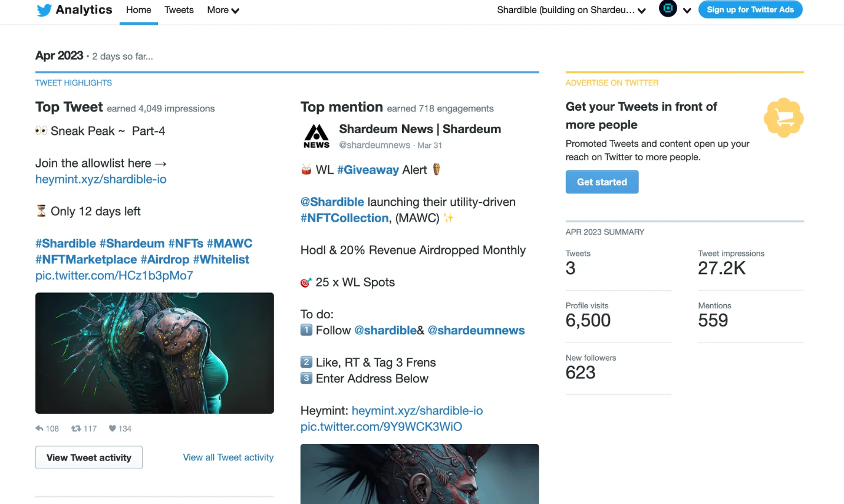Click the Shardeum News avatar logo

(x=316, y=136)
